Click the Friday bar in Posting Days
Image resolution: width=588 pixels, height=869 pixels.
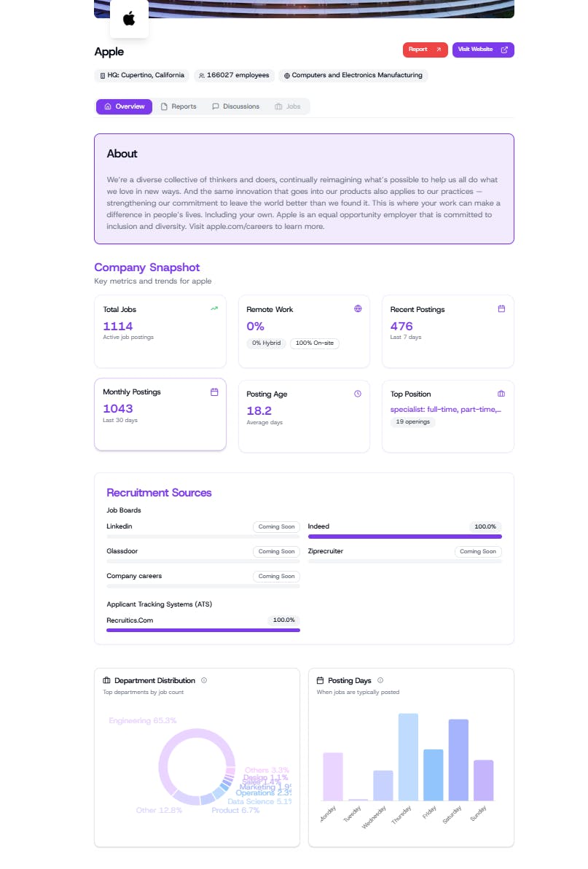(x=434, y=775)
